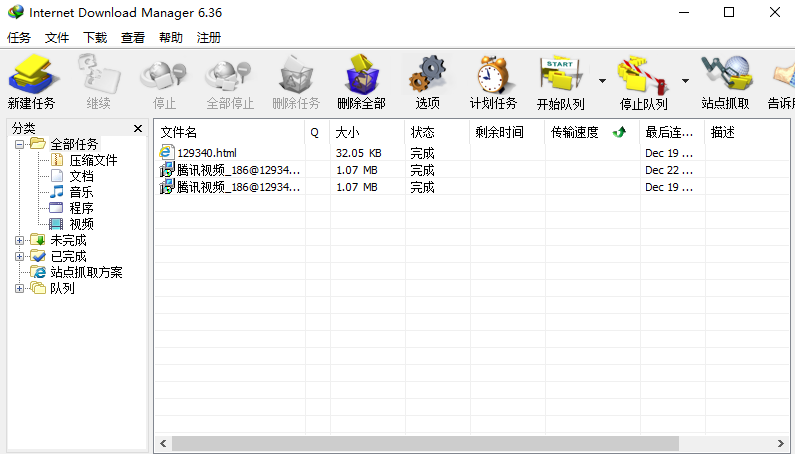Click 完成 status in the 129340.html row

click(x=422, y=153)
